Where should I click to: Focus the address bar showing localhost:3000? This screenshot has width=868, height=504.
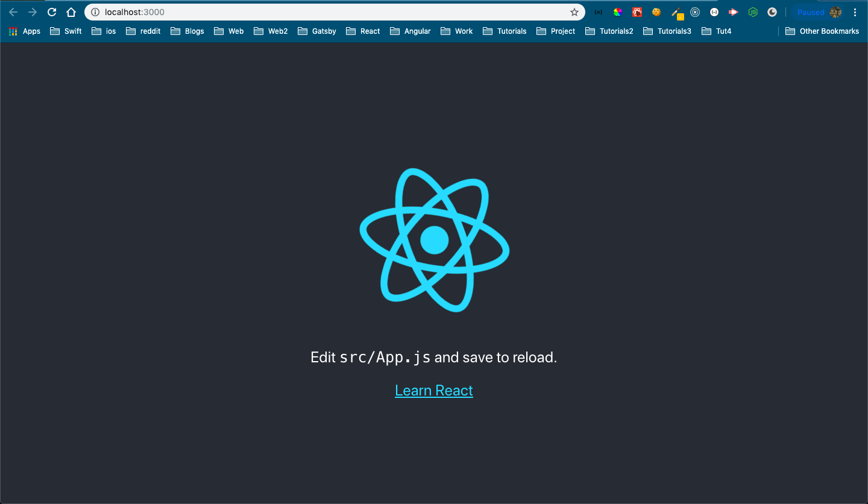point(335,12)
